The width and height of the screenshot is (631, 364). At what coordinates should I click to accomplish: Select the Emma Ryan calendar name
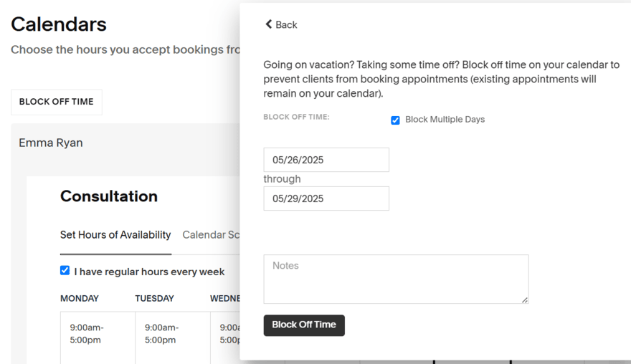point(51,143)
